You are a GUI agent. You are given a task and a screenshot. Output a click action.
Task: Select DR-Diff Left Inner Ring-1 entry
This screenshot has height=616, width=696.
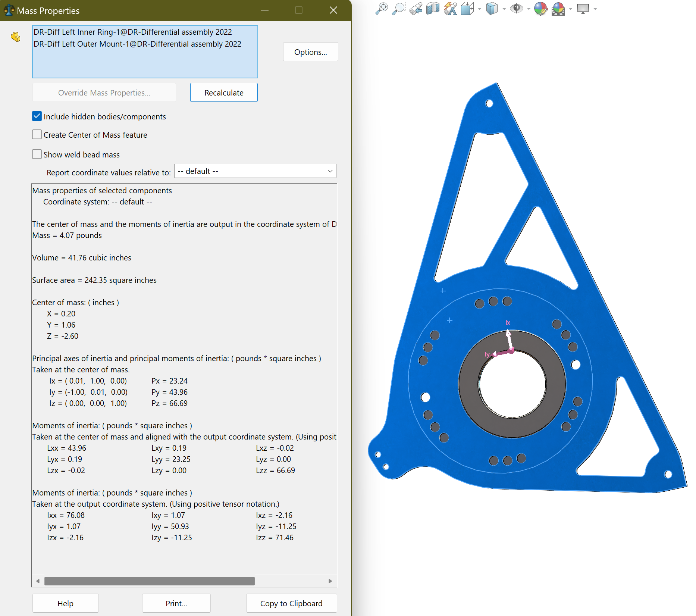coord(133,32)
